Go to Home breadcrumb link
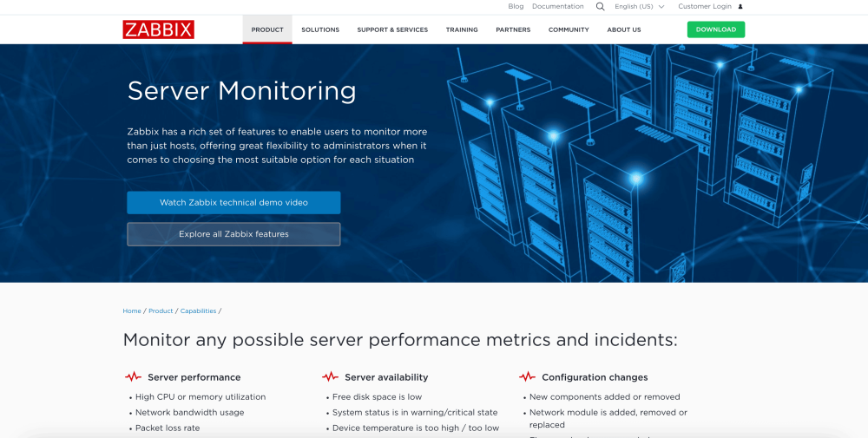868x438 pixels. tap(132, 311)
